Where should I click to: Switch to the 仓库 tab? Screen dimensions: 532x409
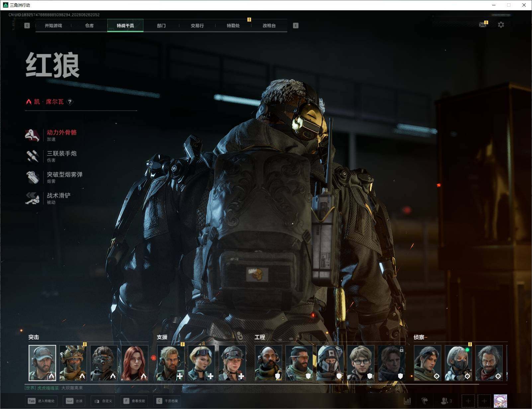coord(89,26)
